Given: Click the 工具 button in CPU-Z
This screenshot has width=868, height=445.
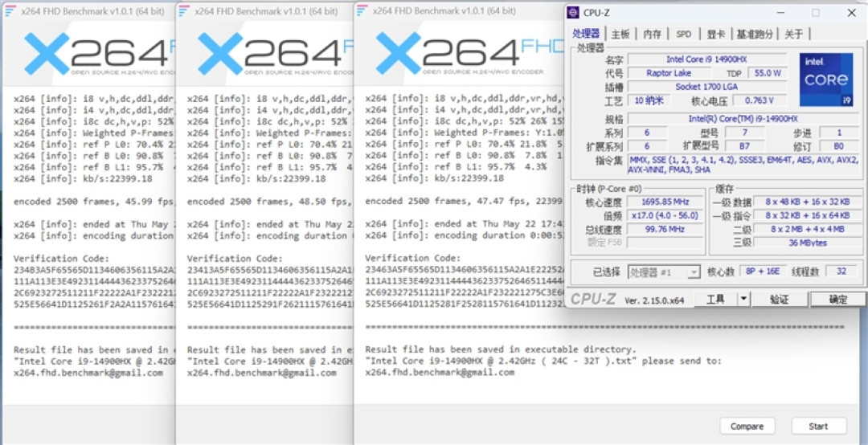Looking at the screenshot, I should pyautogui.click(x=715, y=300).
